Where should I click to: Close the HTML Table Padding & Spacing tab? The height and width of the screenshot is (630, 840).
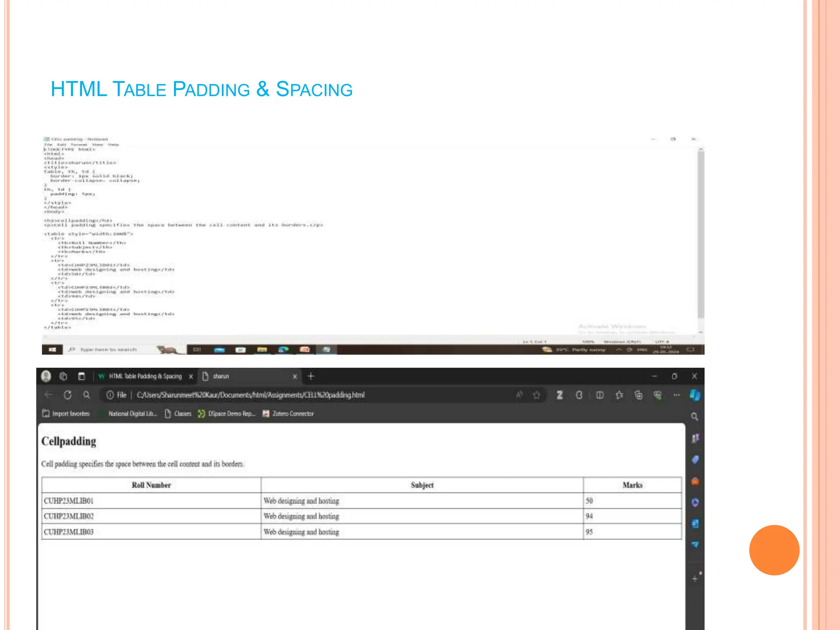191,376
